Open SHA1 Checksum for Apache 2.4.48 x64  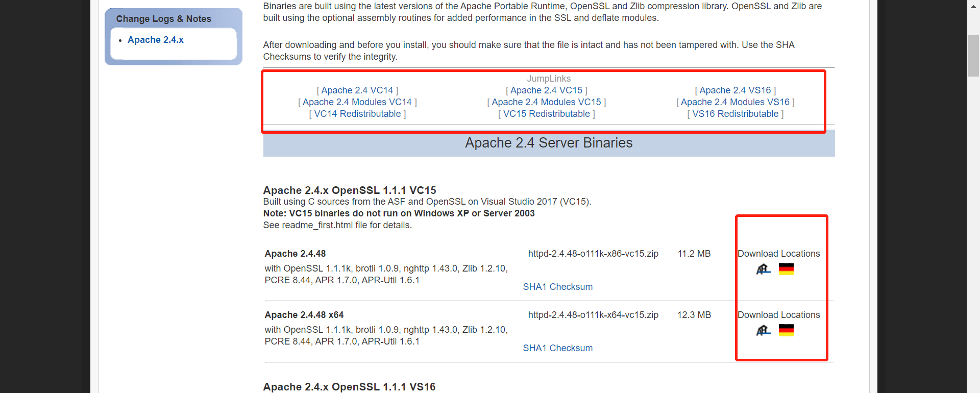[558, 348]
